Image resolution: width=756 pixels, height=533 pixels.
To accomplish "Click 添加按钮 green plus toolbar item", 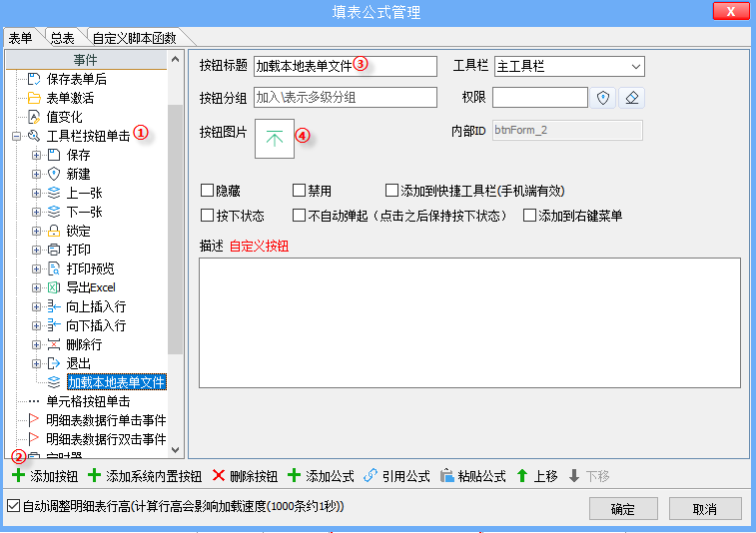I will (x=45, y=476).
